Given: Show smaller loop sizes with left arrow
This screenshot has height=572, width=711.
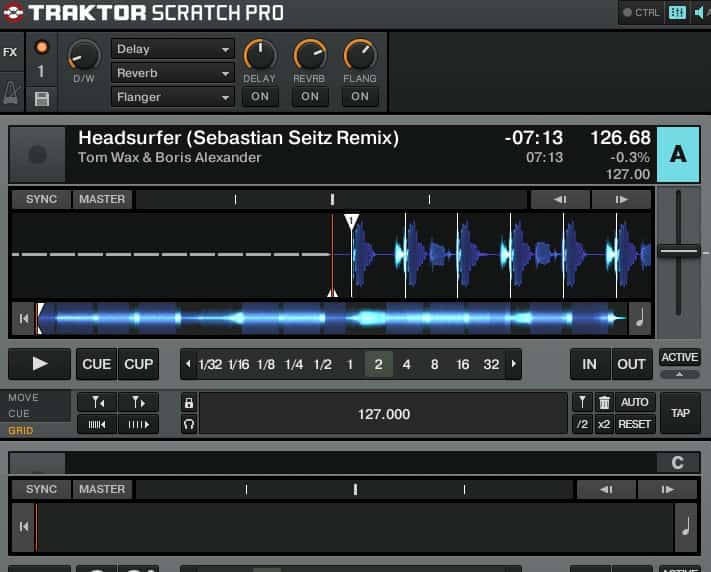Looking at the screenshot, I should [188, 364].
